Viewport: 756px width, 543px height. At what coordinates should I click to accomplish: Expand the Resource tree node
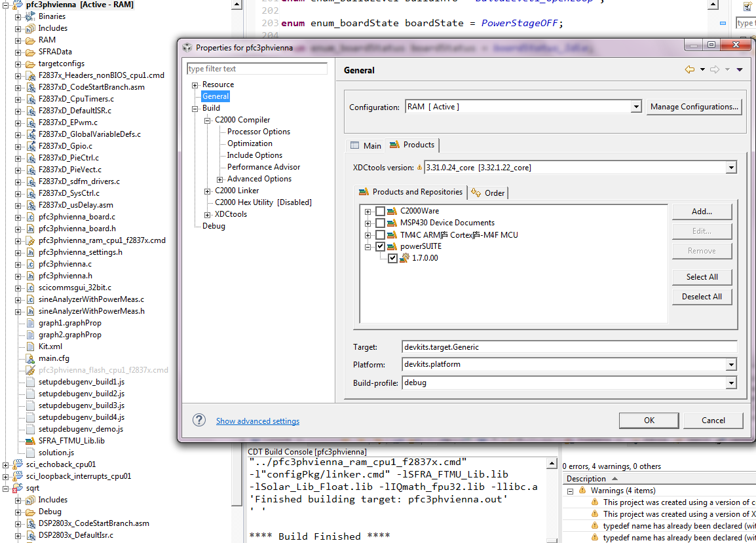coord(195,85)
